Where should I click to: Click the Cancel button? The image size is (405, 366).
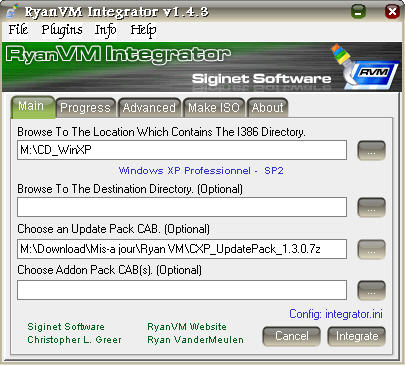click(x=292, y=336)
